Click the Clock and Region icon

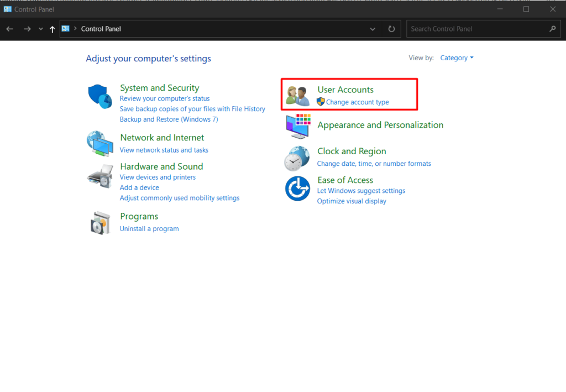click(x=297, y=159)
